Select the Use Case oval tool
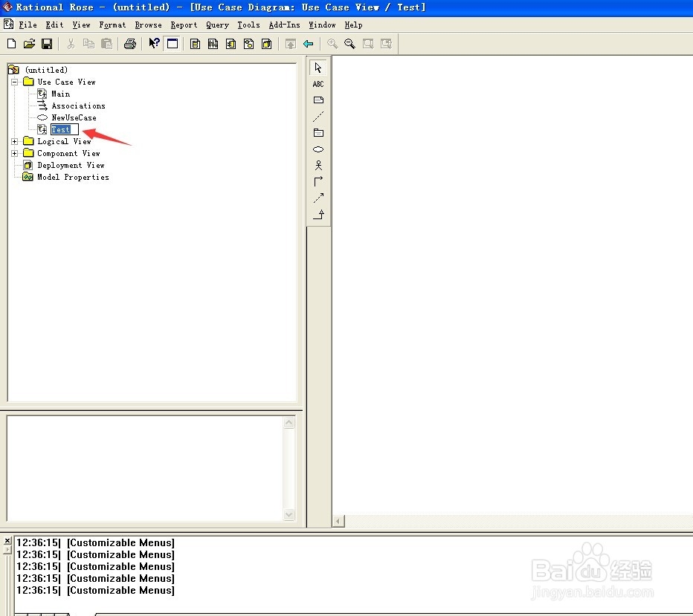The width and height of the screenshot is (693, 616). pyautogui.click(x=318, y=149)
